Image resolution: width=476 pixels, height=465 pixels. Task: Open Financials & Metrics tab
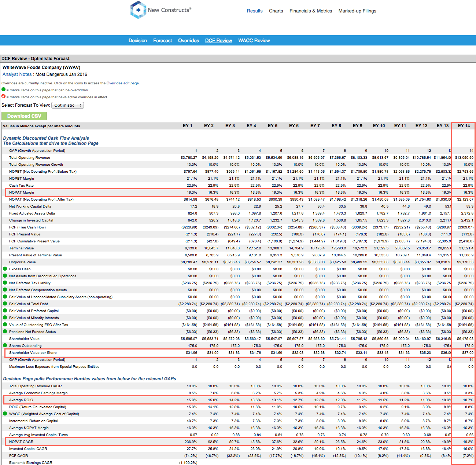tap(311, 11)
